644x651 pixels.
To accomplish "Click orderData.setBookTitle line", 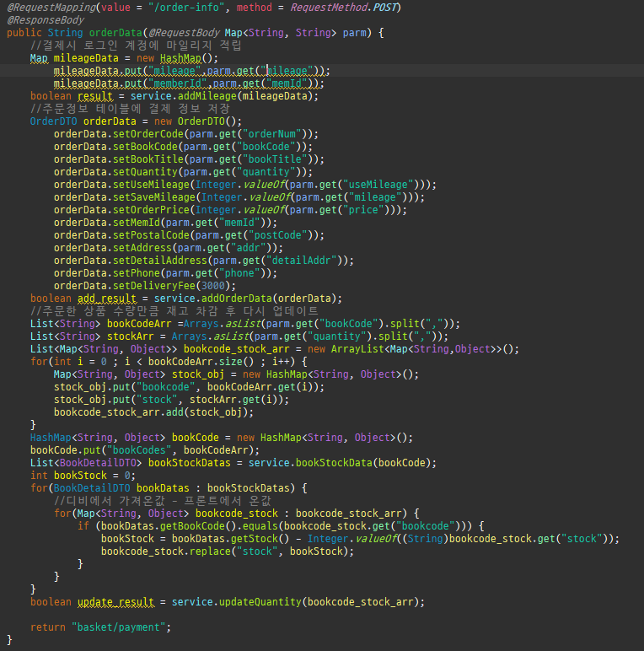I will point(189,159).
